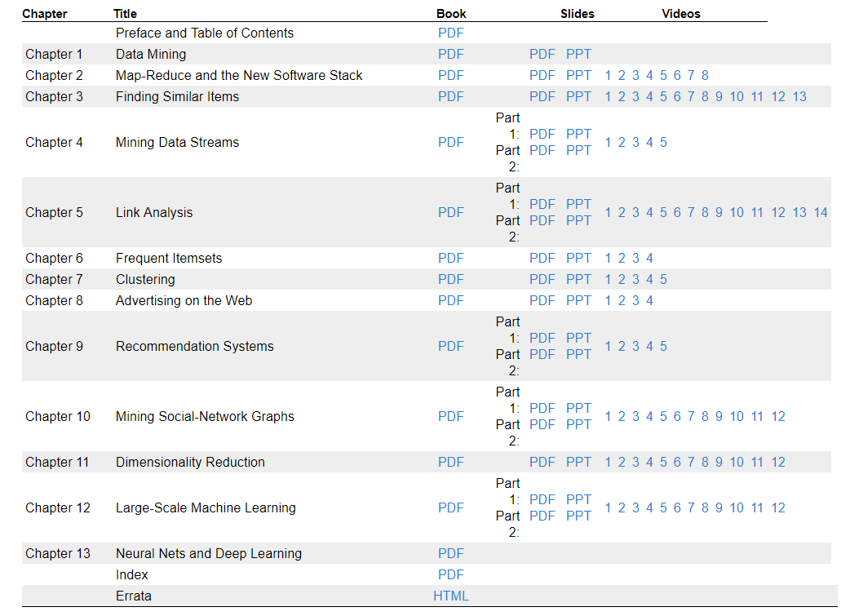
Task: Open the Chapter 8 Advertising on the Web book PDF
Action: (x=450, y=301)
